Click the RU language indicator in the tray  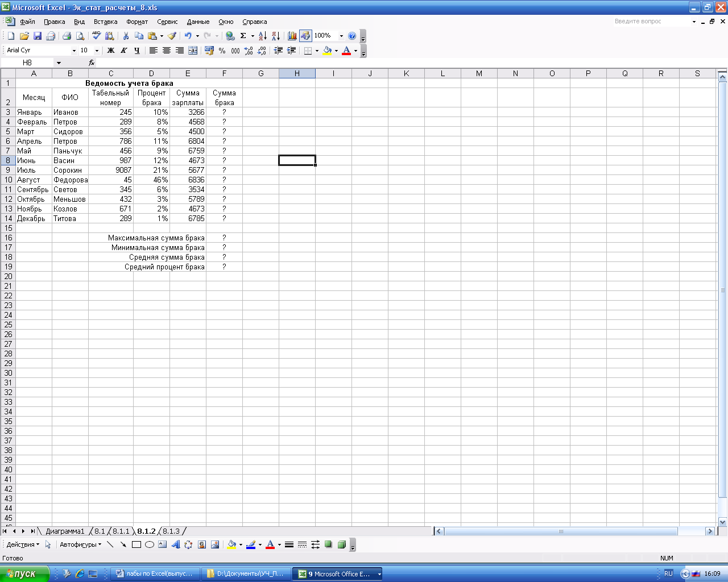pos(668,574)
